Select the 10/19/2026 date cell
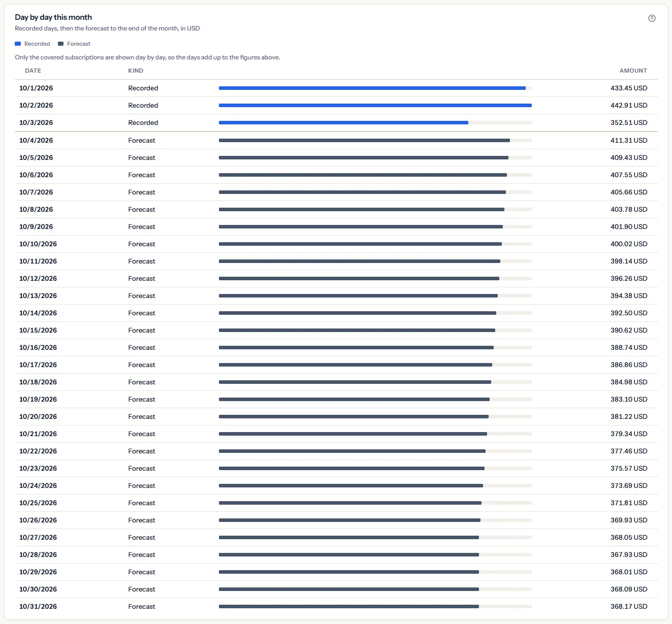 click(x=38, y=399)
